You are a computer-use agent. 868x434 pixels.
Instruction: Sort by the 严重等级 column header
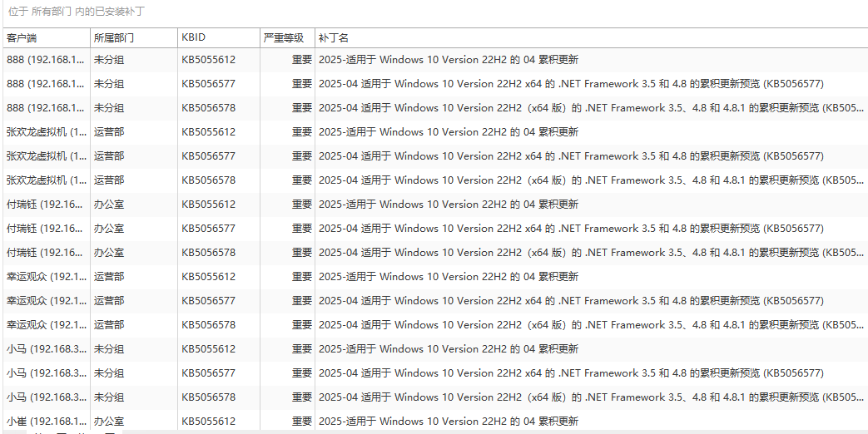pyautogui.click(x=288, y=38)
